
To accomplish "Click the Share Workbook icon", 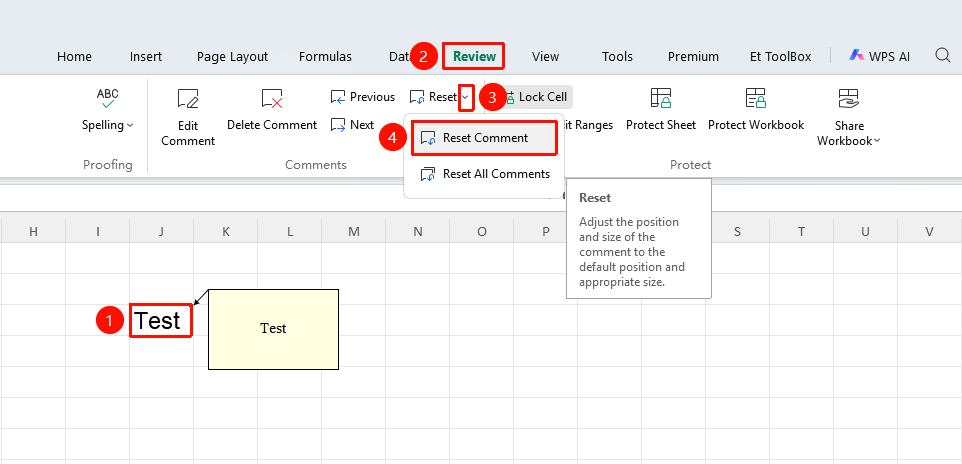I will coord(849,99).
